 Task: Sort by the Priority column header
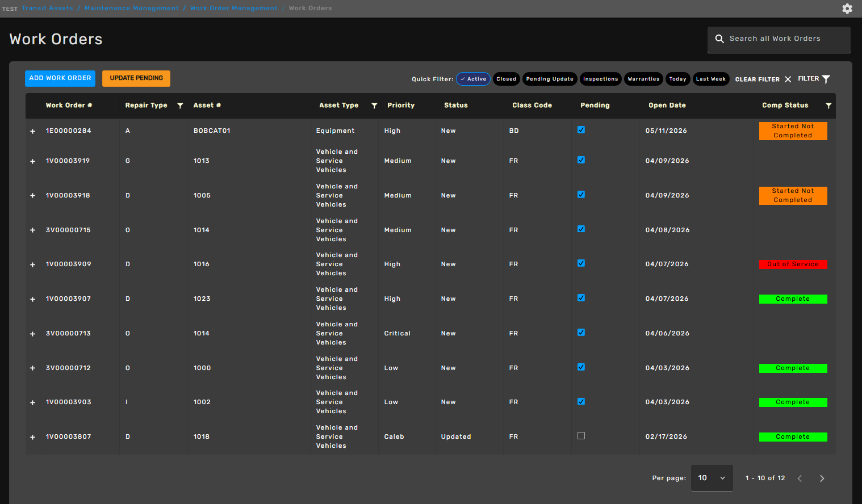coord(401,106)
